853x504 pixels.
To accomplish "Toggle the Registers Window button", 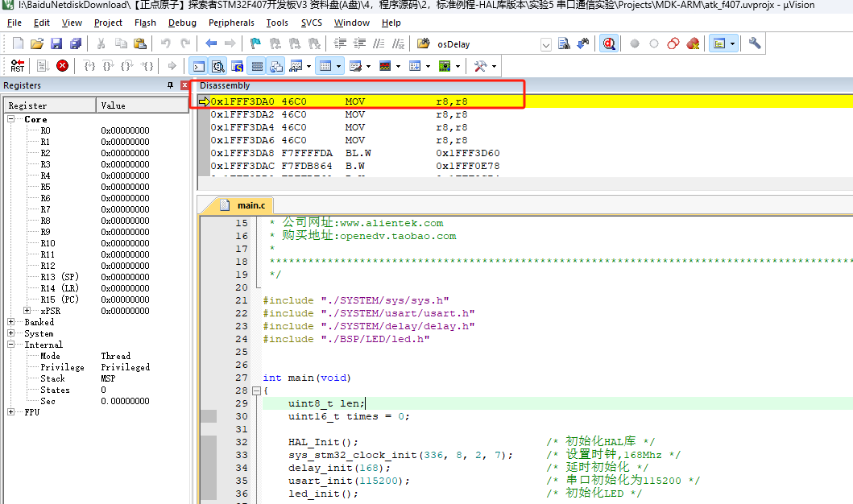I will [x=257, y=66].
